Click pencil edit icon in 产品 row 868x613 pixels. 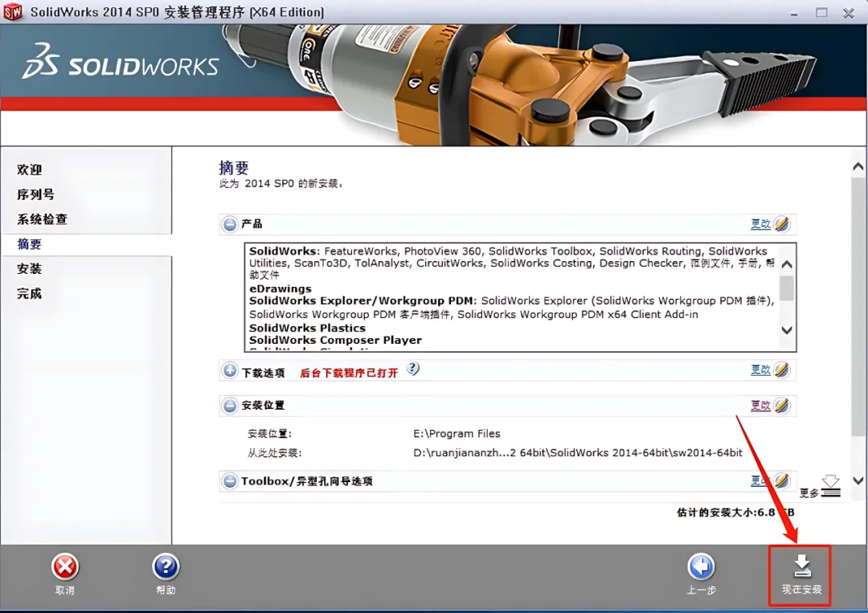(782, 224)
